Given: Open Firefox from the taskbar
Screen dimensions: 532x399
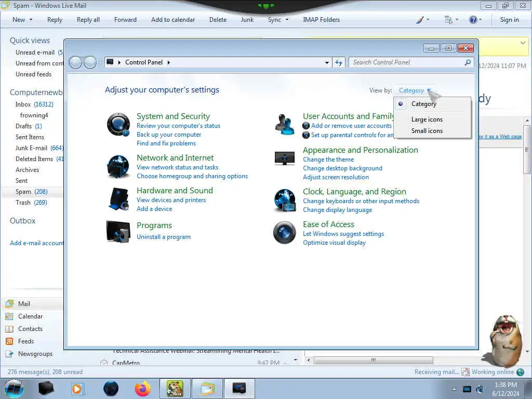Looking at the screenshot, I should pyautogui.click(x=143, y=389).
